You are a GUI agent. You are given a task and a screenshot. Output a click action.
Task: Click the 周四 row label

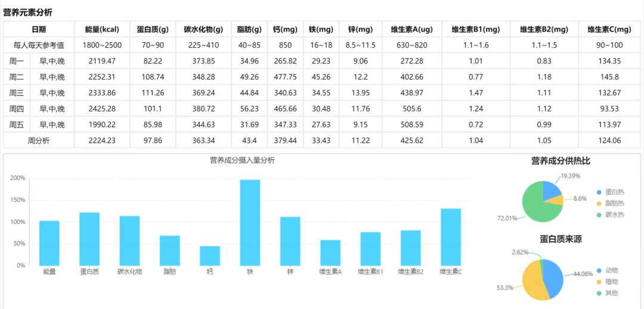point(17,109)
